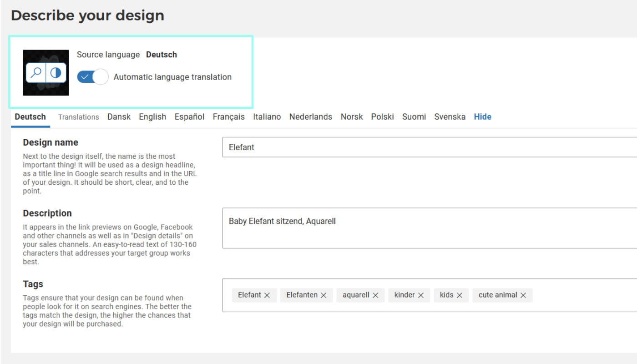Toggle Automatic language translation switch

(93, 77)
